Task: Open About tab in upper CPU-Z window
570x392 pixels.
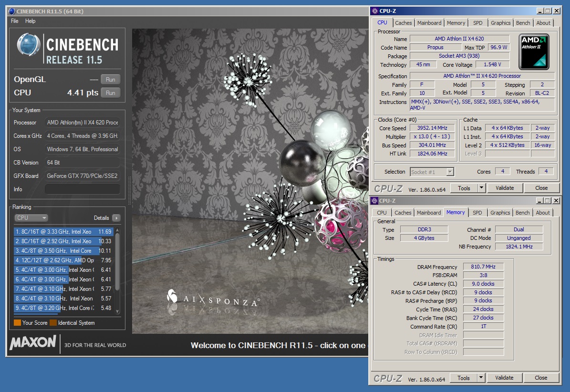Action: [x=543, y=23]
